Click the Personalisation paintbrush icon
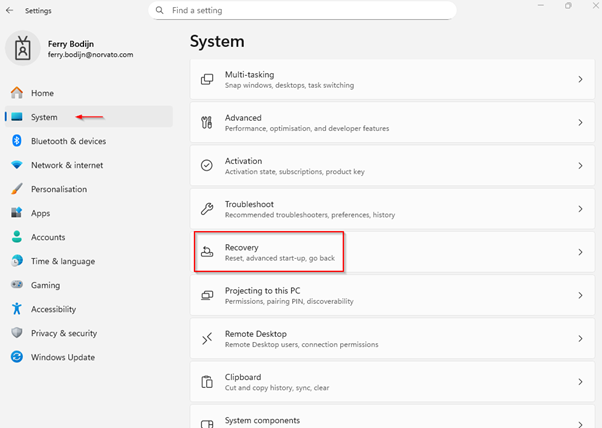Image resolution: width=602 pixels, height=428 pixels. pos(17,189)
